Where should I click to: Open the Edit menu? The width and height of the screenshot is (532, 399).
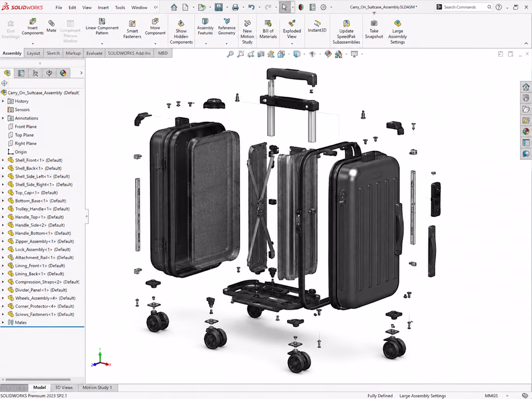(72, 7)
